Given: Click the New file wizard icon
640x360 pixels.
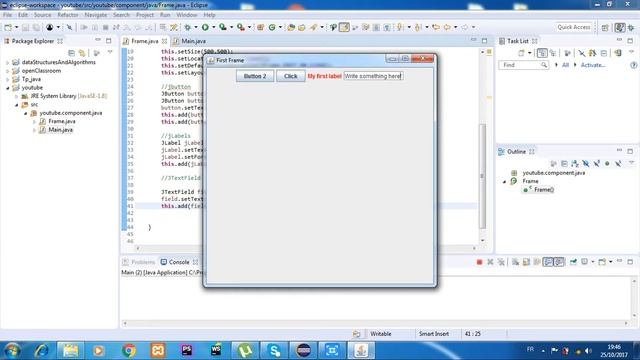Looking at the screenshot, I should point(8,27).
